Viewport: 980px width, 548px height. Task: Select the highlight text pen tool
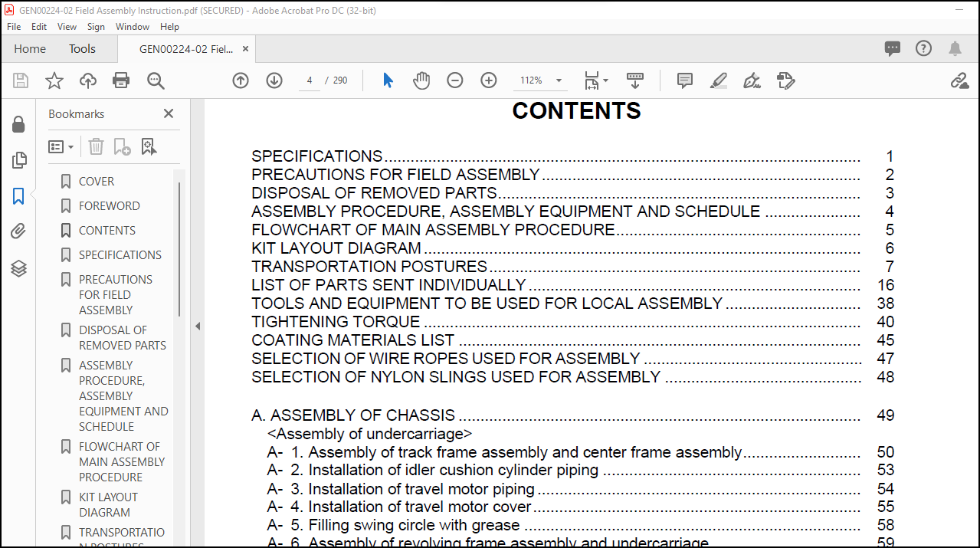pyautogui.click(x=719, y=80)
